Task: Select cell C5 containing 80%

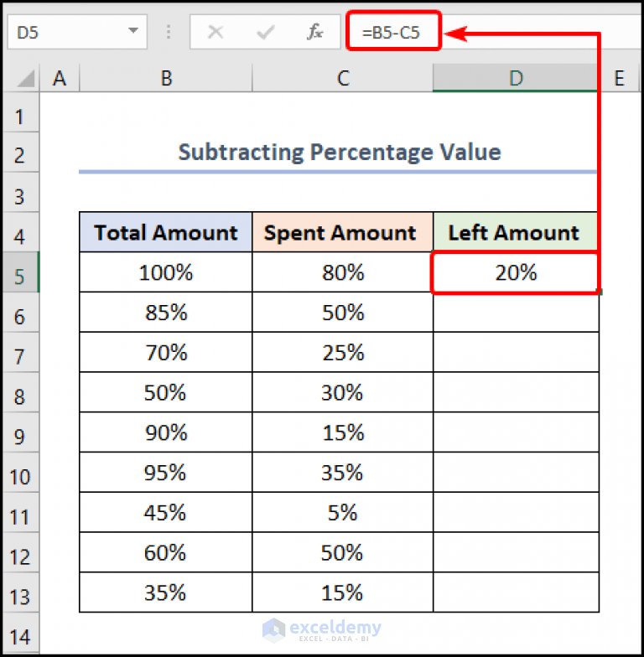Action: tap(342, 272)
